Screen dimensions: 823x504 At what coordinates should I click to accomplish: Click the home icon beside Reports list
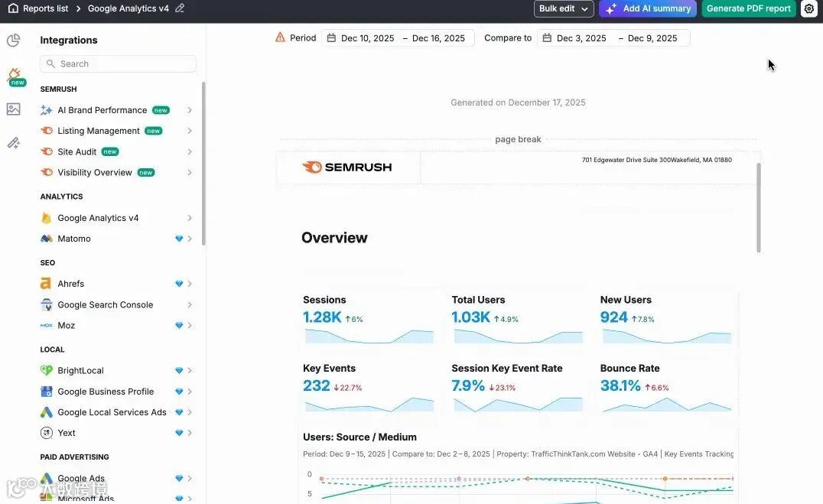tap(13, 8)
